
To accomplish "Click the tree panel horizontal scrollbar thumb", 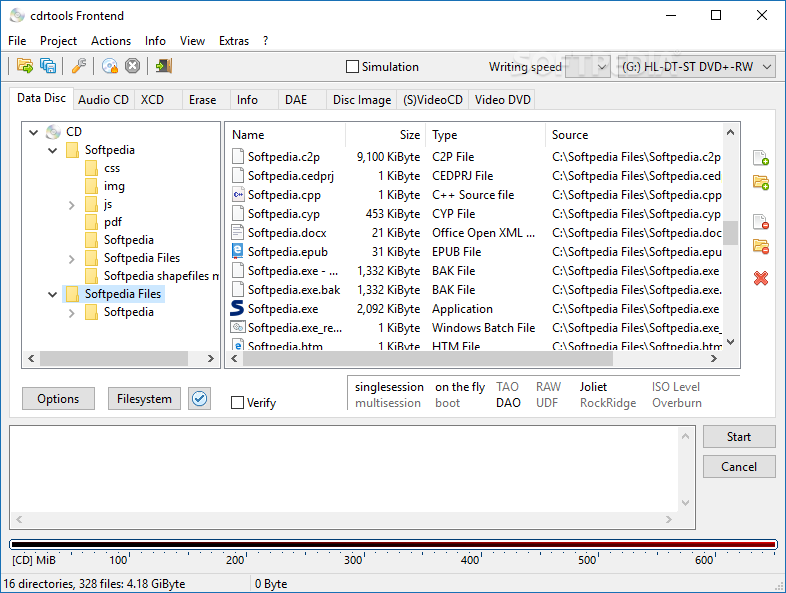I will click(114, 358).
